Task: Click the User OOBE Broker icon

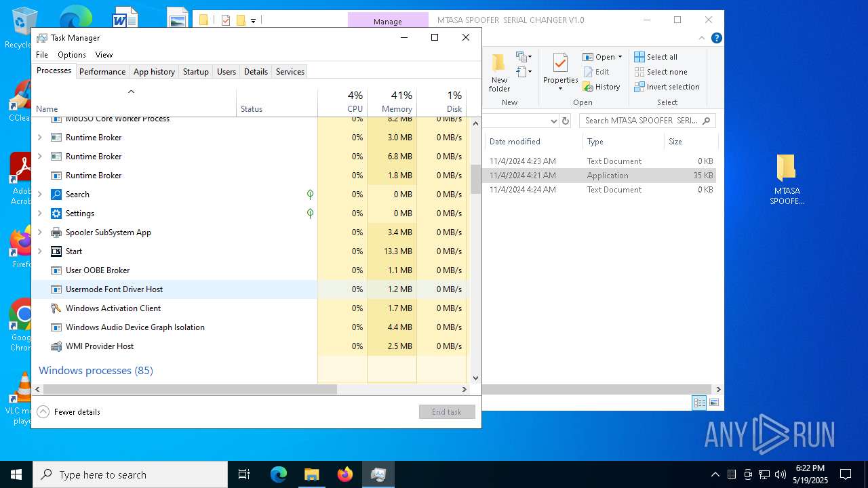Action: pyautogui.click(x=56, y=270)
